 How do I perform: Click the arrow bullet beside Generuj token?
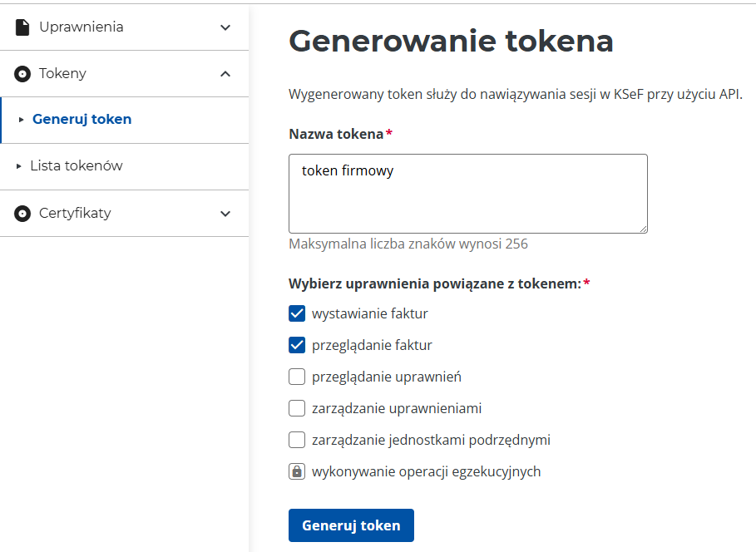click(21, 120)
